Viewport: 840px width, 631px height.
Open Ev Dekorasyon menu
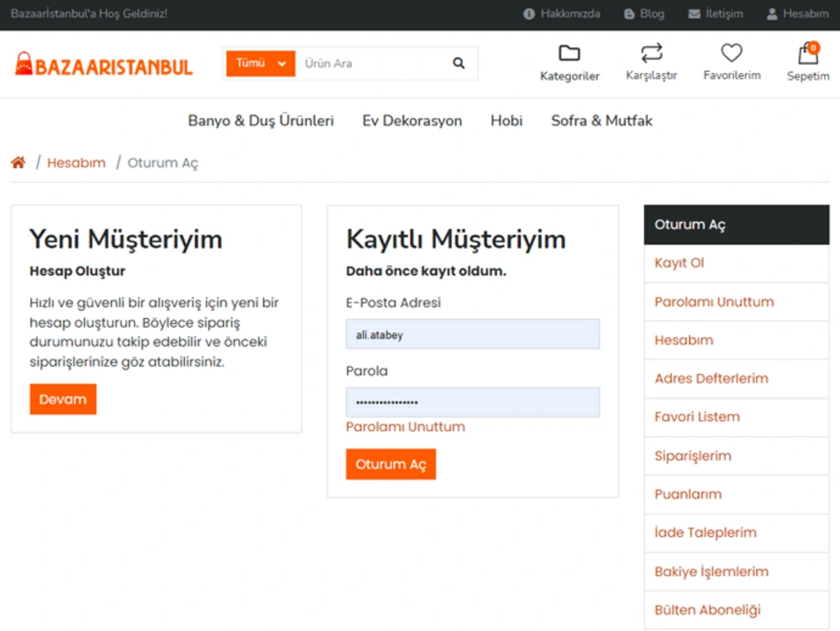[412, 120]
